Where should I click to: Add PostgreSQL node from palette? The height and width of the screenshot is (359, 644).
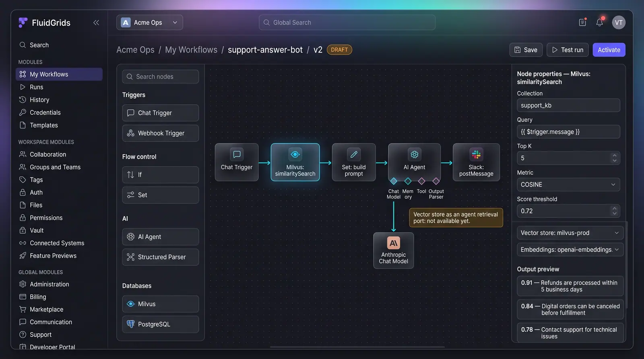[x=161, y=324]
